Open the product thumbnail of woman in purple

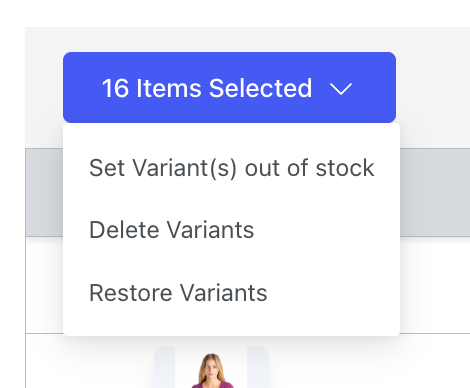point(211,367)
